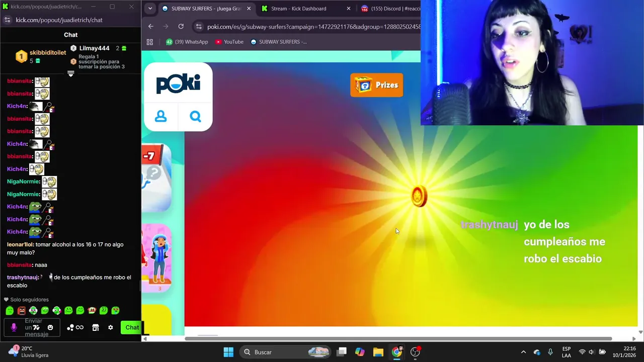Image resolution: width=644 pixels, height=362 pixels.
Task: Expand Chrome tab search dropdown arrow
Action: coord(150,9)
